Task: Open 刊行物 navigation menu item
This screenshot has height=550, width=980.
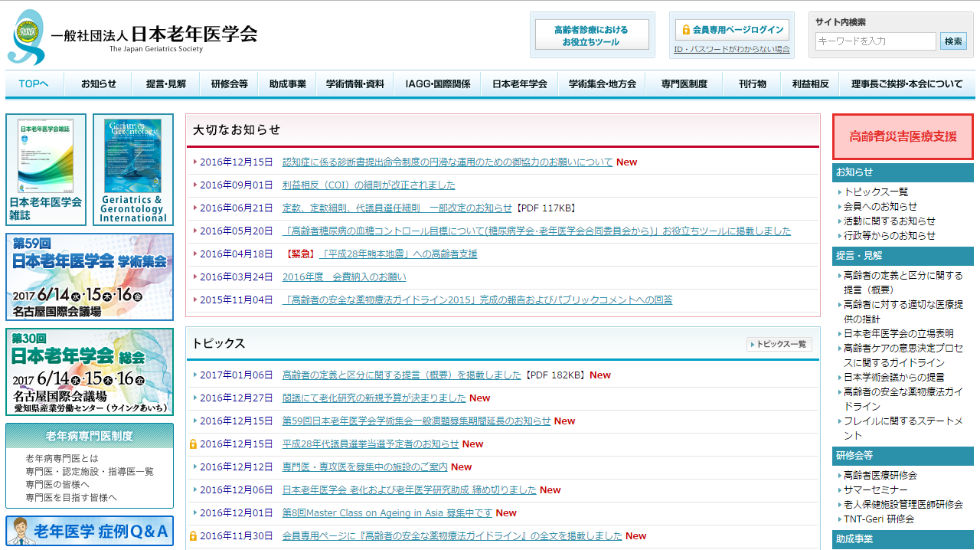Action: pos(752,84)
